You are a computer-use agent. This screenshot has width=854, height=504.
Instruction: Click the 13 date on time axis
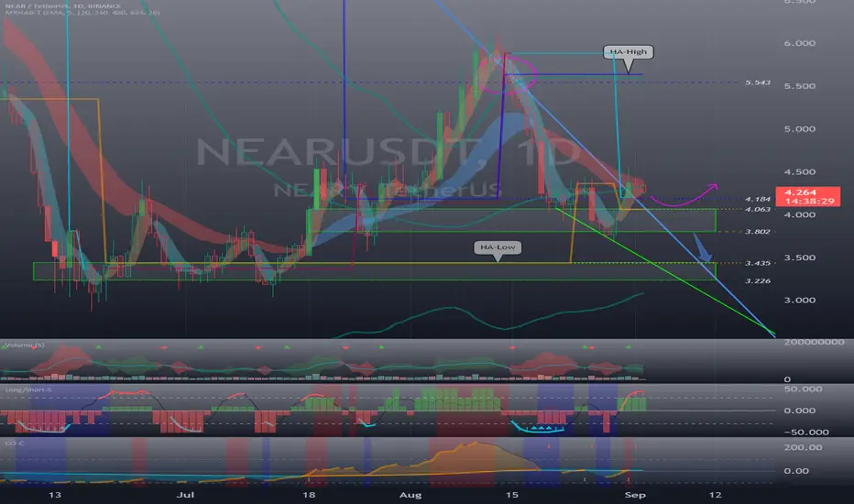pyautogui.click(x=54, y=495)
